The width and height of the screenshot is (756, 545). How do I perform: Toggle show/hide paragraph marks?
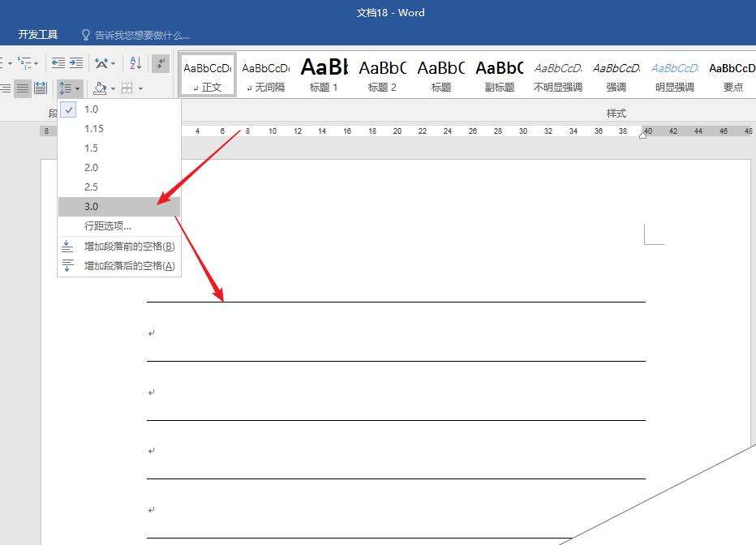coord(161,63)
